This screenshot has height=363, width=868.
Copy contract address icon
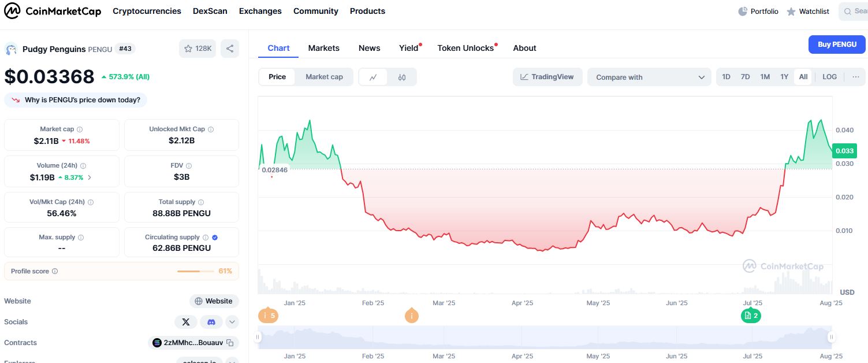229,343
